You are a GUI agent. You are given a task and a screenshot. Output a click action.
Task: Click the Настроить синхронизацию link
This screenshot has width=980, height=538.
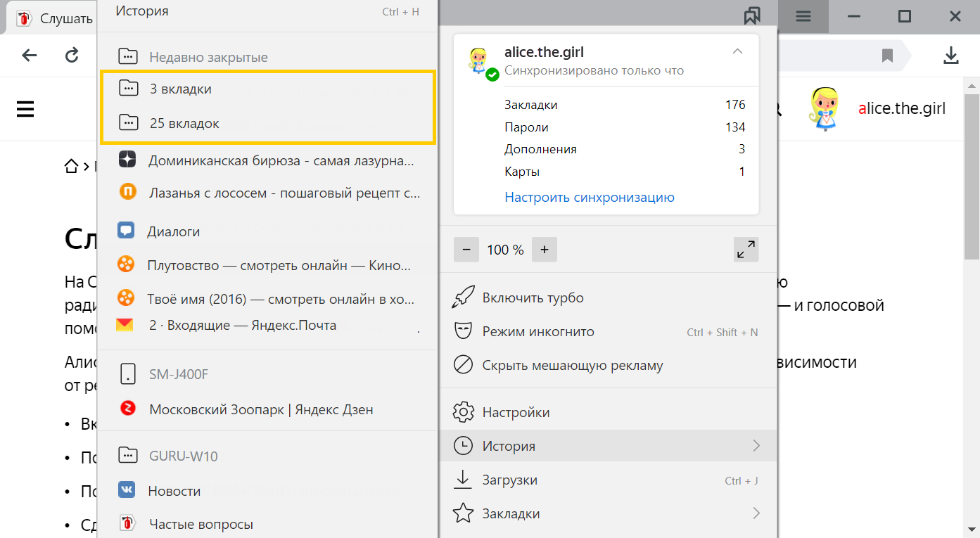(590, 197)
